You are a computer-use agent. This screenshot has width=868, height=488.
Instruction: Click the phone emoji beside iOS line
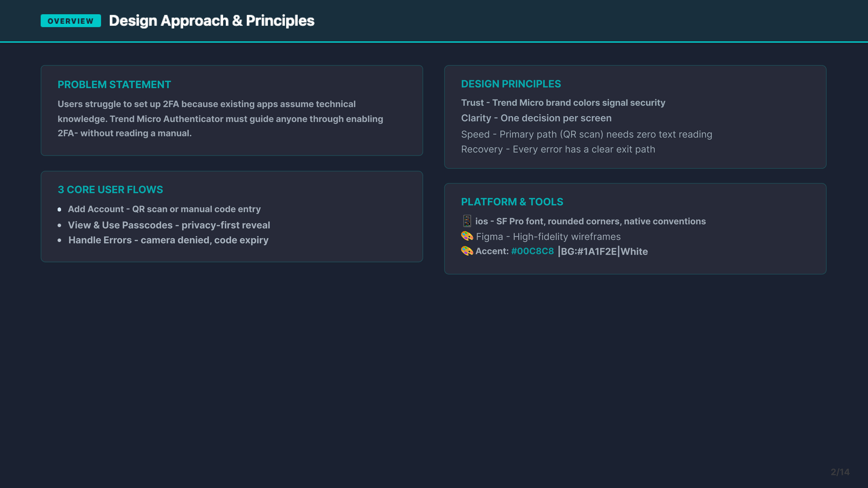467,221
